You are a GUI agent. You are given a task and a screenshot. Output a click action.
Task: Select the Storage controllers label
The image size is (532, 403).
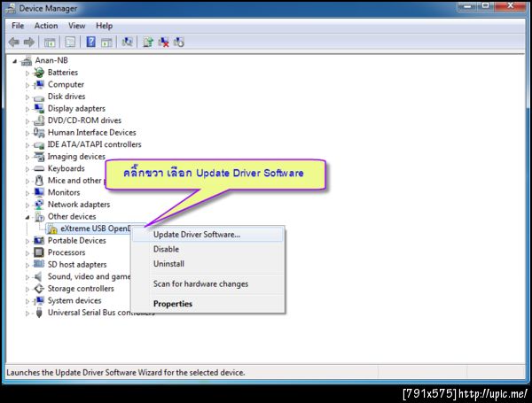click(81, 289)
